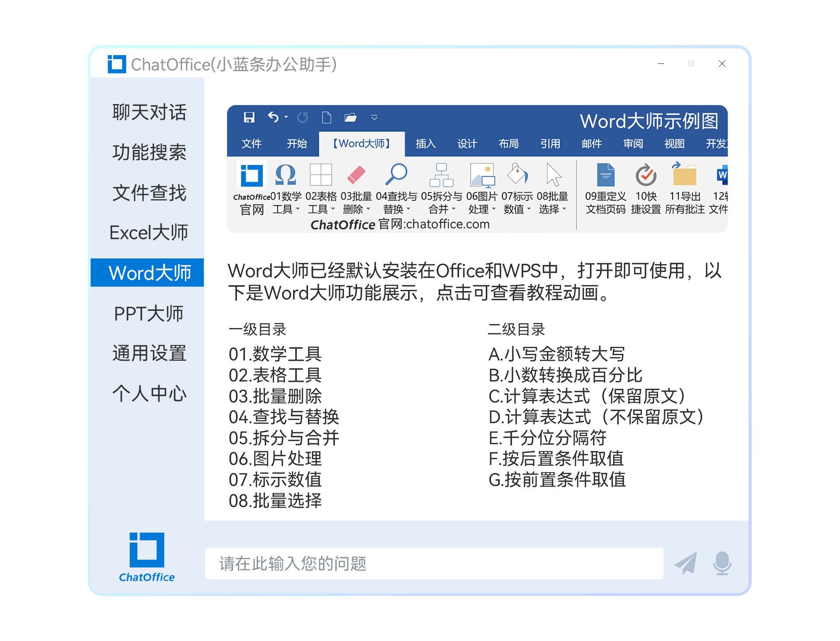The image size is (840, 641).
Task: Click the 02.表格工具 directory entry
Action: point(275,375)
